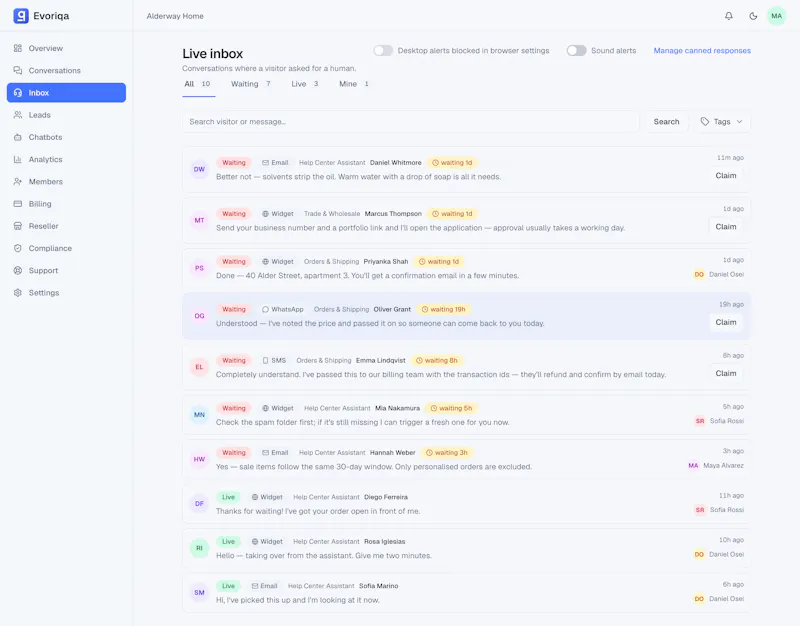Click 'Trade & Wholesale' label on Marcus Thompson row
The image size is (800, 626).
(x=332, y=214)
